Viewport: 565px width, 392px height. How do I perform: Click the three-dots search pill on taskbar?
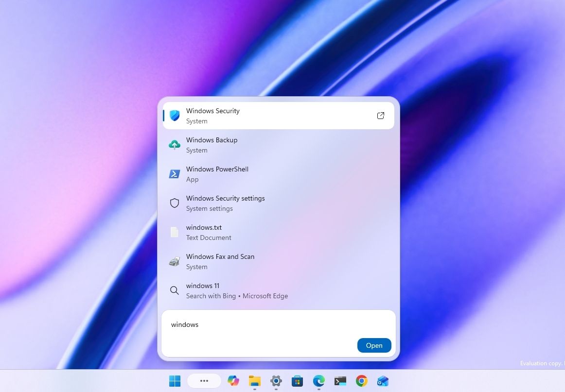(204, 381)
